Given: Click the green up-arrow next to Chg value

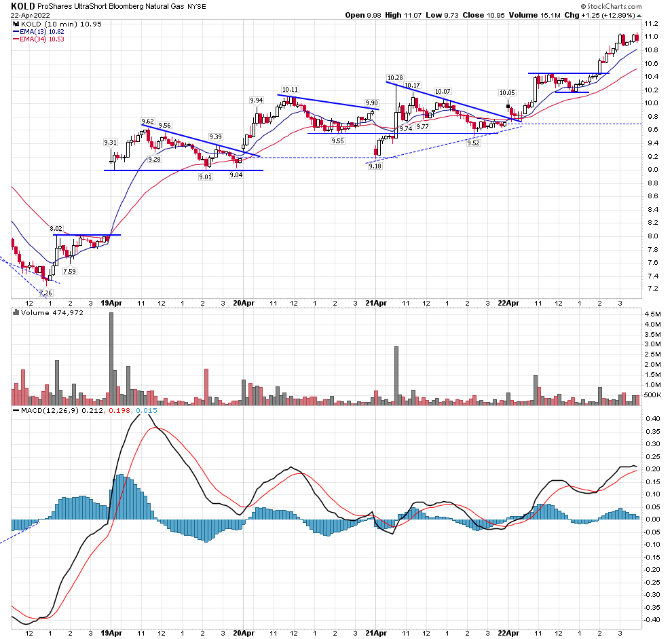Looking at the screenshot, I should point(639,16).
